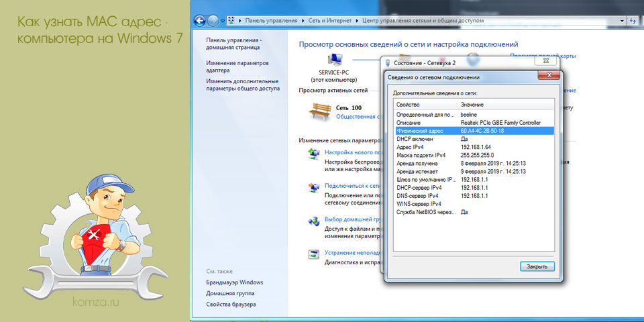This screenshot has width=644, height=322.
Task: Select the Физический адрес row
Action: tap(474, 131)
